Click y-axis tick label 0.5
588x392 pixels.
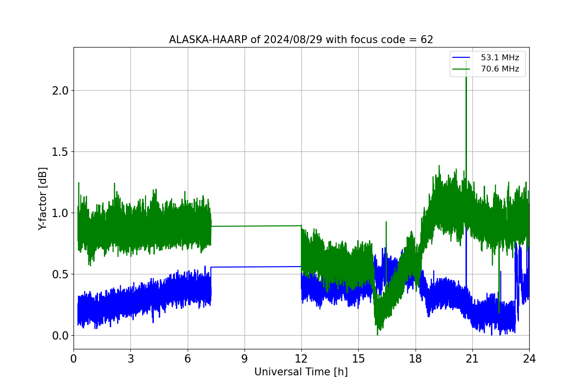pos(60,274)
